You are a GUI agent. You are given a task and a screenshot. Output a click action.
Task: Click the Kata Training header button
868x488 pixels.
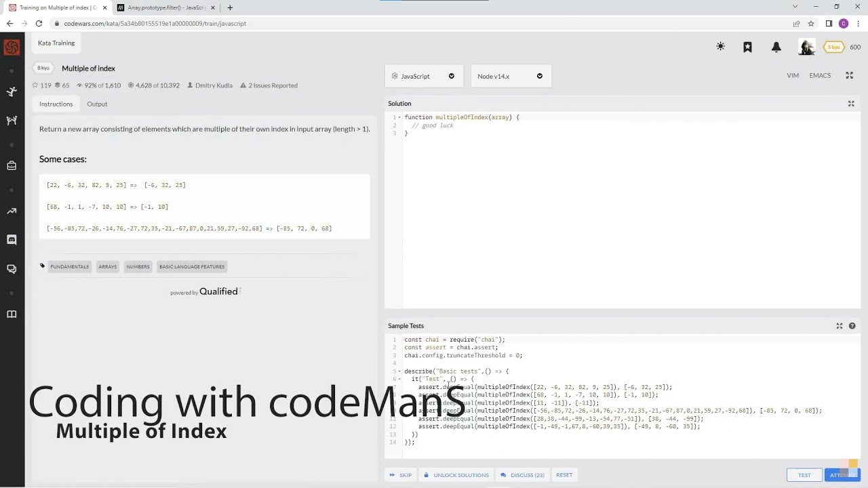(56, 43)
